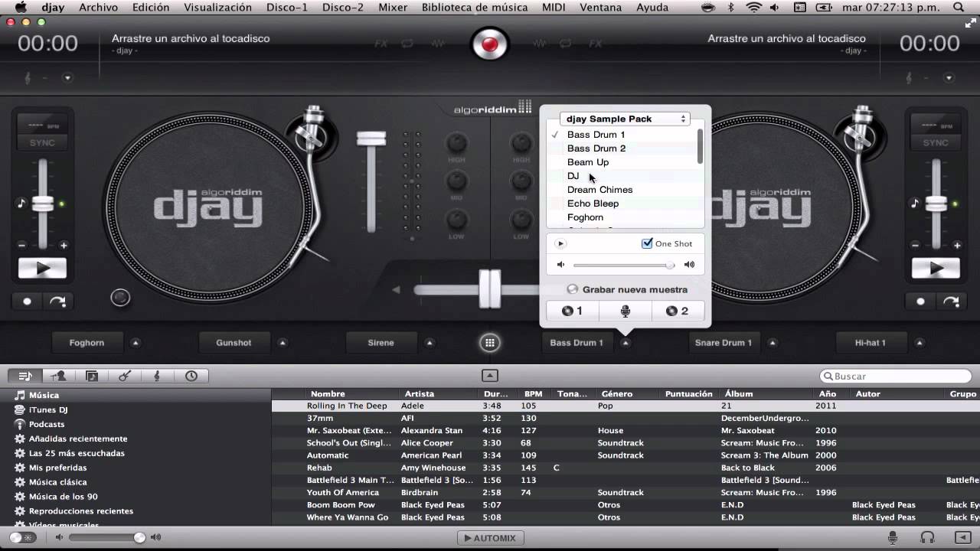980x551 pixels.
Task: Open the history clock view in library toolbar
Action: pyautogui.click(x=191, y=376)
